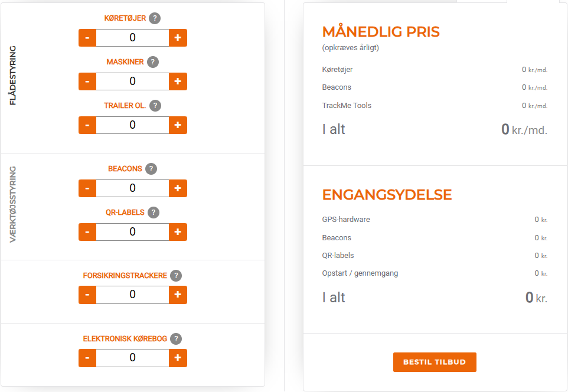
Task: Click the QR-Labels help icon
Action: pyautogui.click(x=154, y=213)
